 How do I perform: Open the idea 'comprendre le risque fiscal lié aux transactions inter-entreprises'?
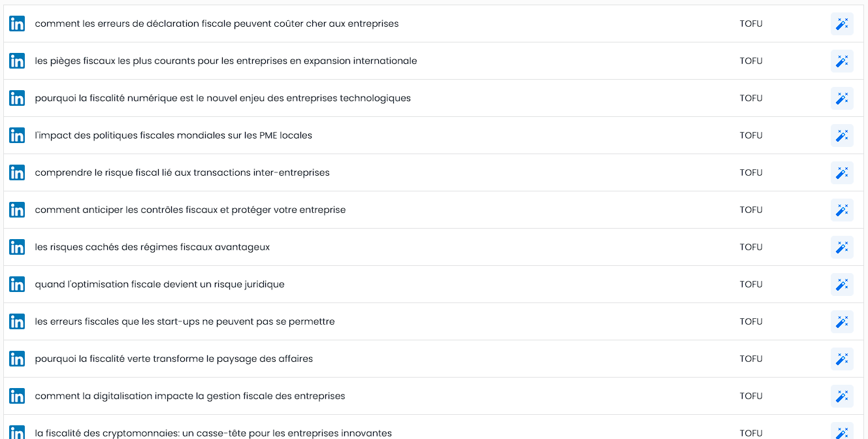[x=182, y=172]
